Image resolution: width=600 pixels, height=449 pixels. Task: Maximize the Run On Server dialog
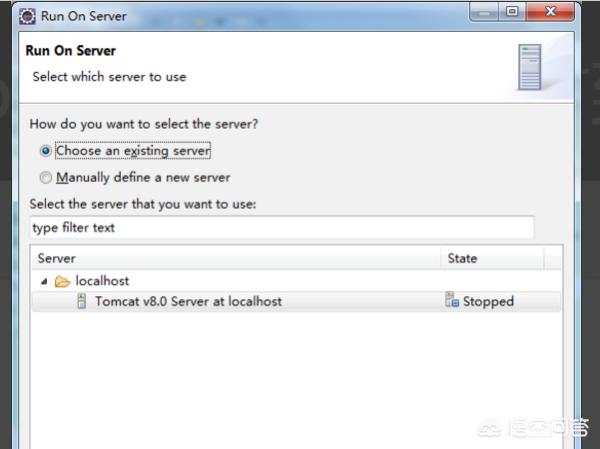tap(512, 13)
